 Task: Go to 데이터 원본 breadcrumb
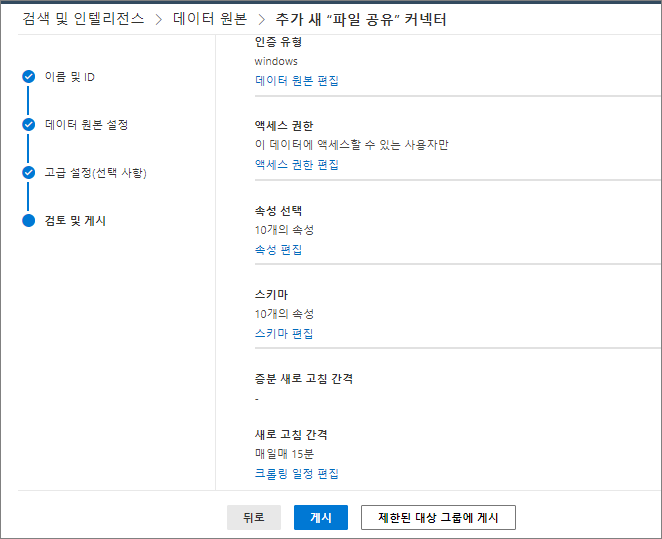click(210, 19)
